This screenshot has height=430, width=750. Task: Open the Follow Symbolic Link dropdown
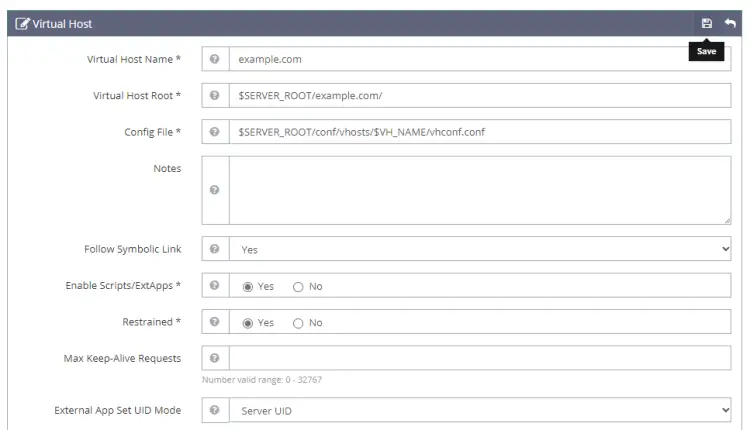(480, 249)
